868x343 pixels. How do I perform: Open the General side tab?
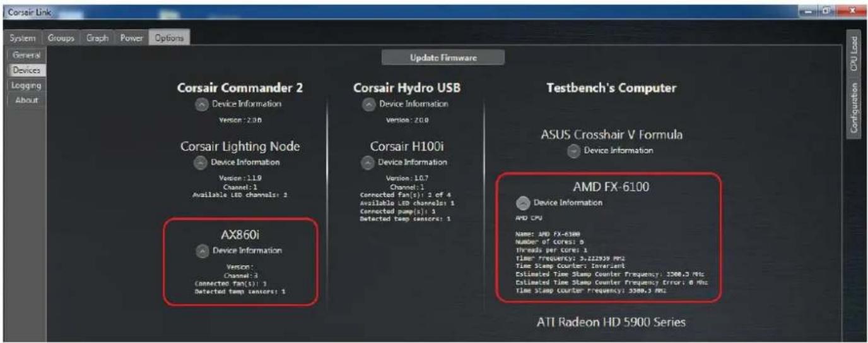[x=26, y=56]
